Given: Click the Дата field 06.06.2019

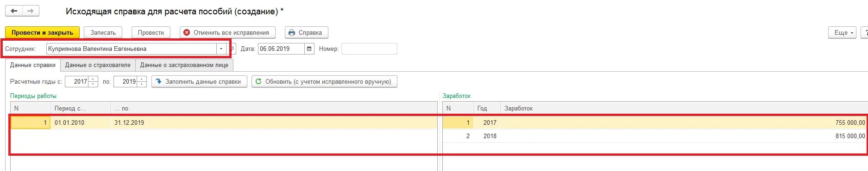Looking at the screenshot, I should (281, 49).
